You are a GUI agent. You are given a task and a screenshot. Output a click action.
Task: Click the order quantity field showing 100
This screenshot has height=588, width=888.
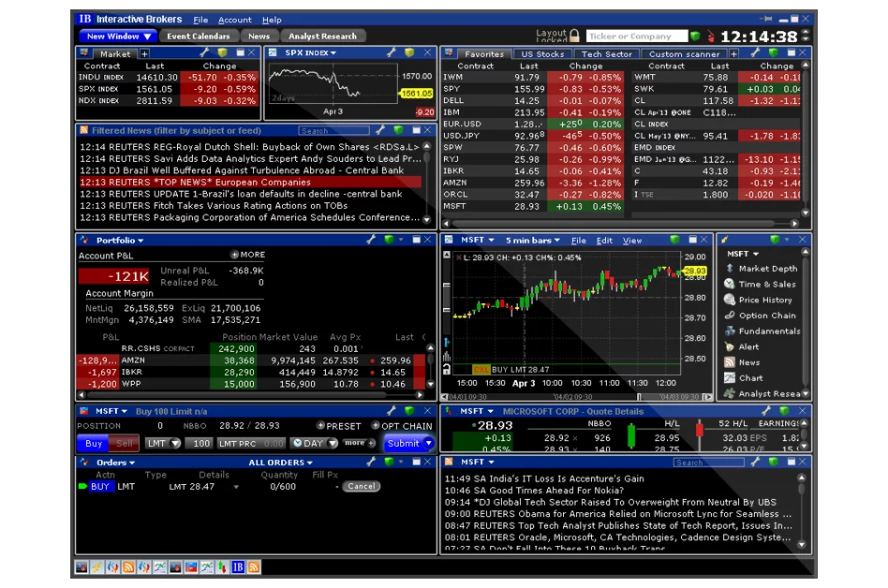pyautogui.click(x=200, y=444)
